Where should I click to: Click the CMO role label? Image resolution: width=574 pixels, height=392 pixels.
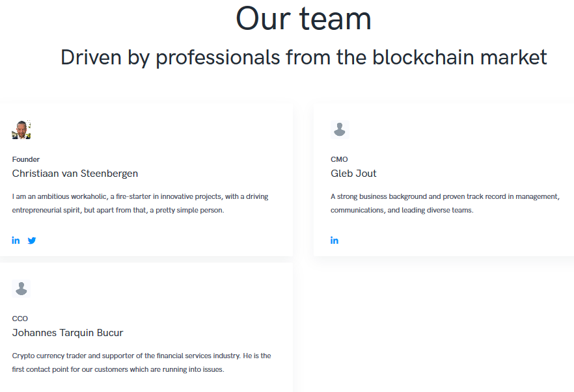(x=339, y=159)
